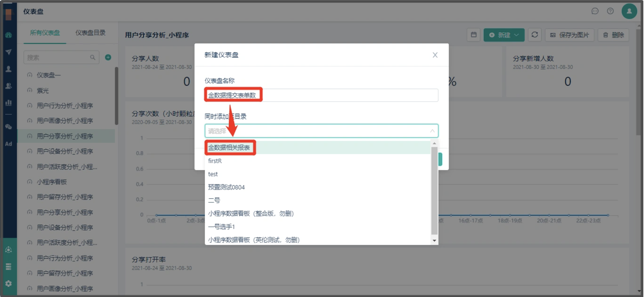Click the bar chart icon in left navigation

[x=8, y=103]
